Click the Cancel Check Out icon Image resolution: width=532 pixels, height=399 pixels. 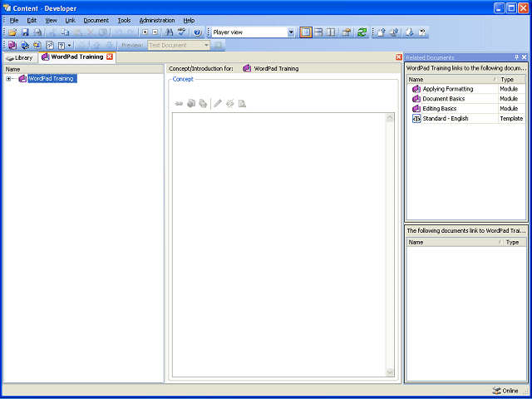[421, 32]
